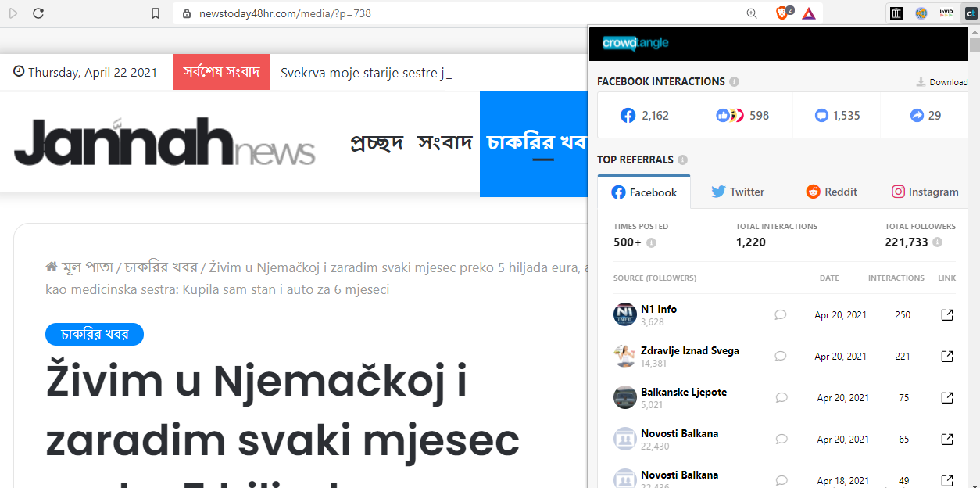Image resolution: width=980 pixels, height=488 pixels.
Task: Click Download in CrowdTangle panel
Action: pos(942,82)
